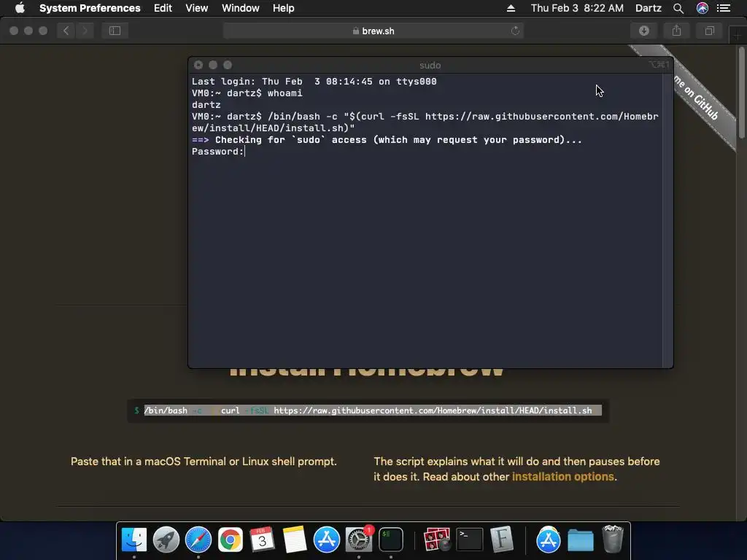Select the Homebrew install command text
Screen dimensions: 747x560
pos(373,411)
